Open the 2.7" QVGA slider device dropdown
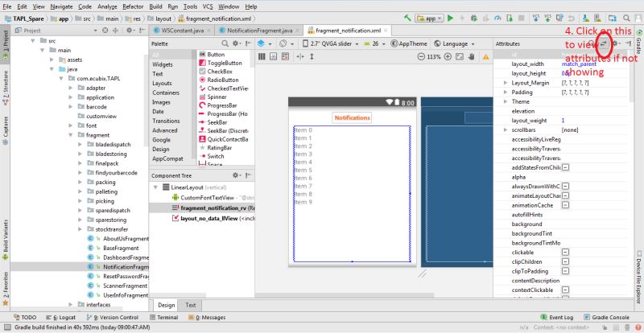Image resolution: width=644 pixels, height=333 pixels. point(331,44)
